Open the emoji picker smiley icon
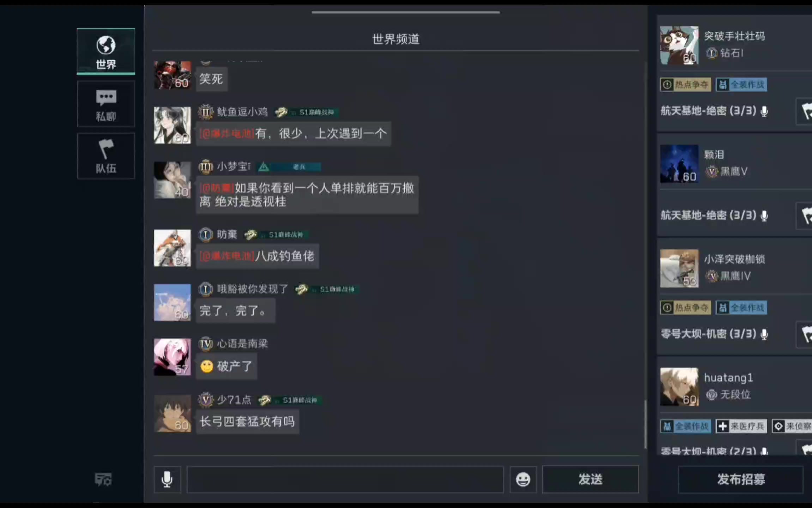Screen dimensions: 812x508 pos(523,479)
